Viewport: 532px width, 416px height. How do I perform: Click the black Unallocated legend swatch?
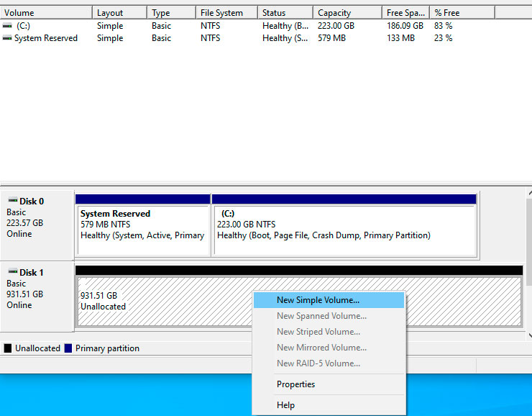[7, 348]
